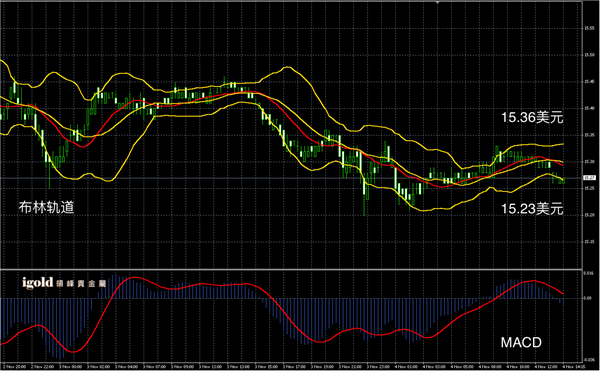
Task: Click the divider between price chart and MACD
Action: click(291, 269)
